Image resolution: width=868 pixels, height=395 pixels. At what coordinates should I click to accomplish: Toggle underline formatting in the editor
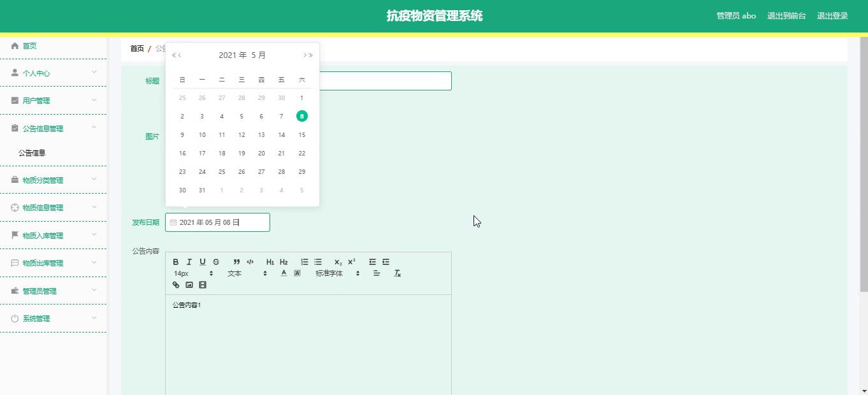pos(203,262)
